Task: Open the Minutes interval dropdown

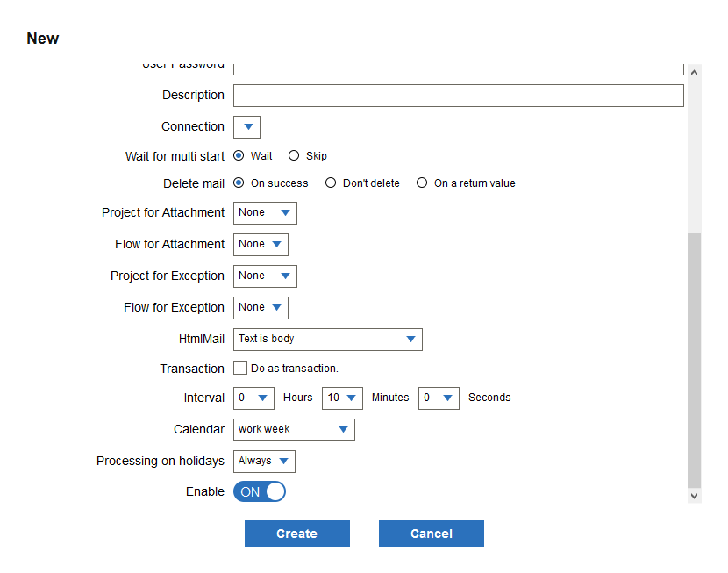Action: (342, 398)
